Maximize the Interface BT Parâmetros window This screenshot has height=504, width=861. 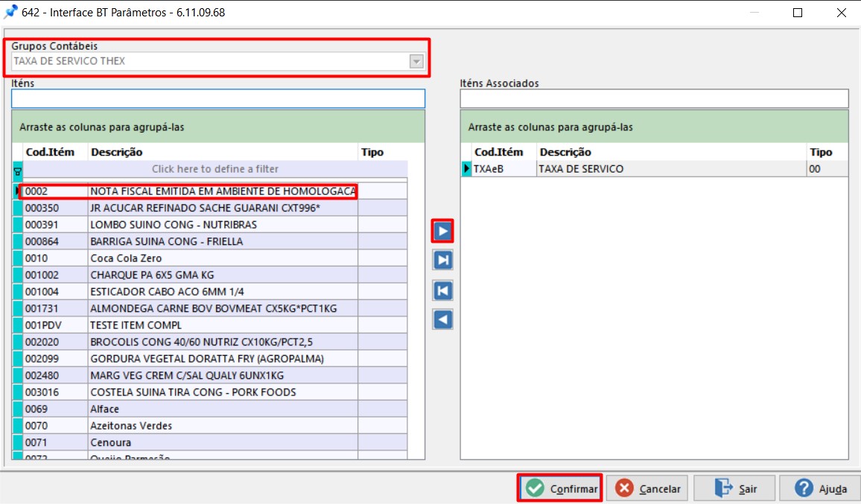tap(798, 13)
